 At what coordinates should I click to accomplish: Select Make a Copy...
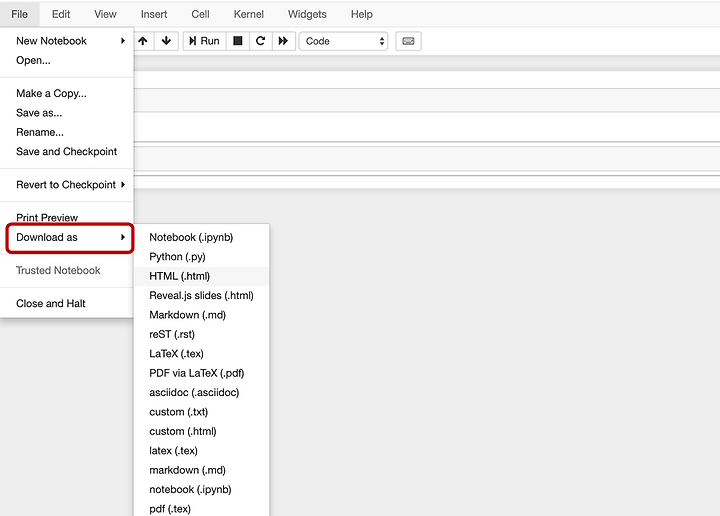tap(67, 93)
